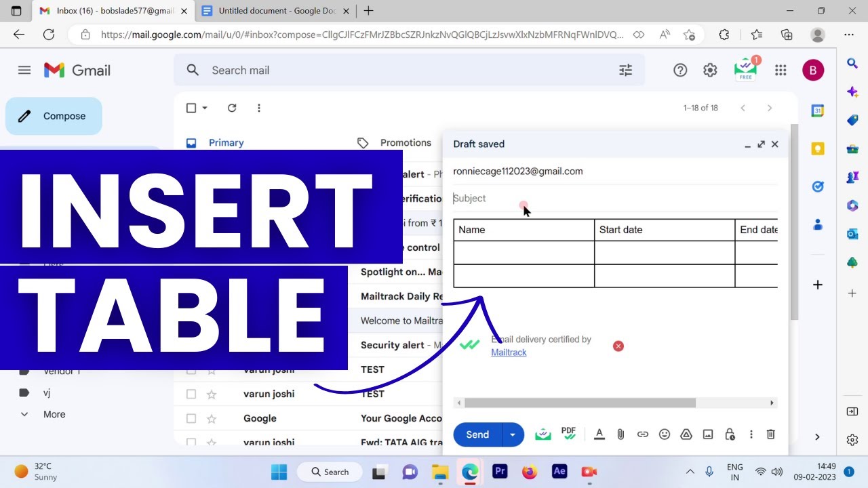Open After Effects from taskbar
The image size is (868, 488).
(x=559, y=471)
